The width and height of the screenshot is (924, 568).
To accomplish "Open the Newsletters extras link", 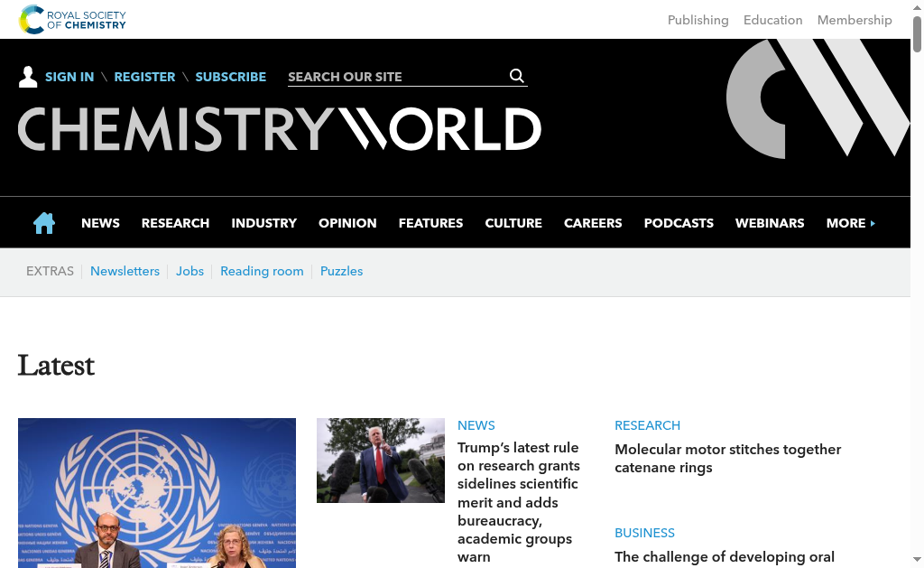I will click(125, 271).
